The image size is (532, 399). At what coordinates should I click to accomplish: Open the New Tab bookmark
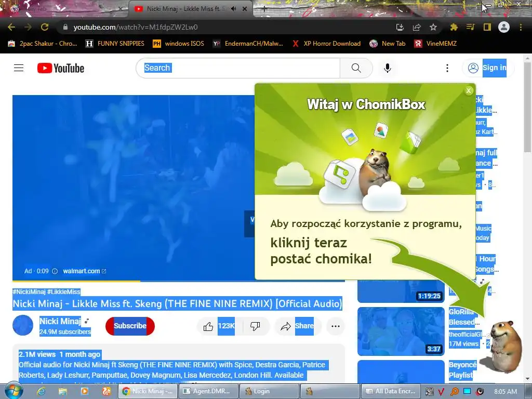click(388, 44)
